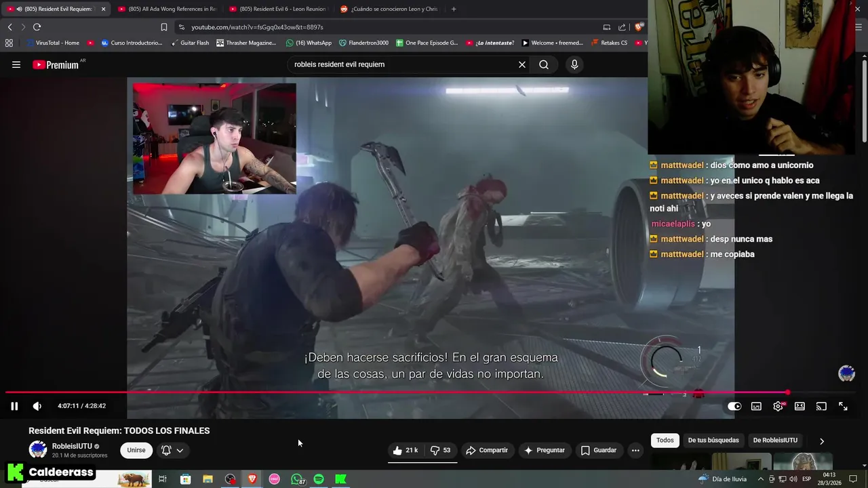
Task: Open Día de lluvia weather widget
Action: tap(723, 479)
